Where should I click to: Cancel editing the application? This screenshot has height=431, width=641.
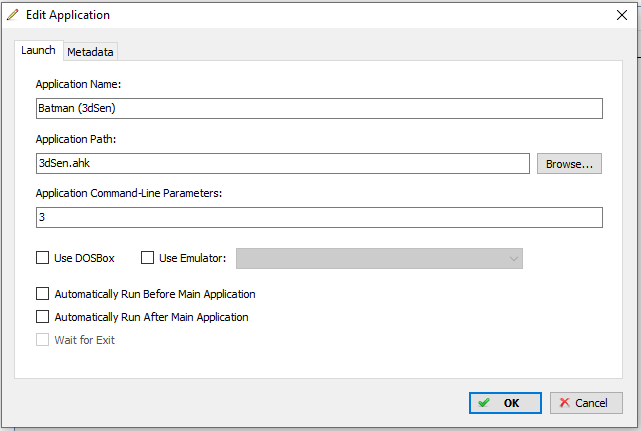[x=586, y=403]
